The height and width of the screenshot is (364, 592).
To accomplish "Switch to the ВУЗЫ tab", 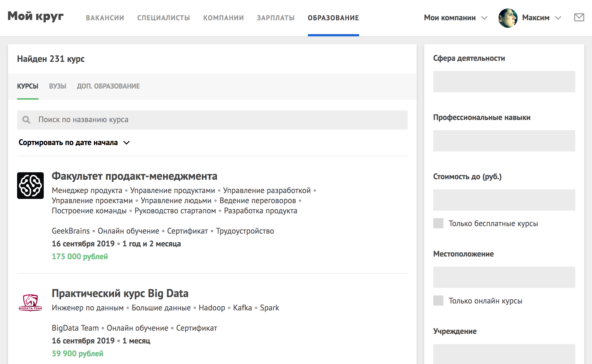I will [58, 86].
